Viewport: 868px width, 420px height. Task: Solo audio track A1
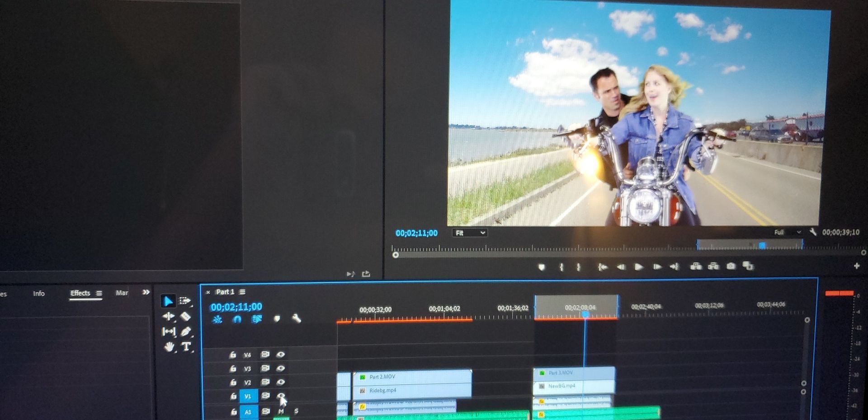click(296, 411)
